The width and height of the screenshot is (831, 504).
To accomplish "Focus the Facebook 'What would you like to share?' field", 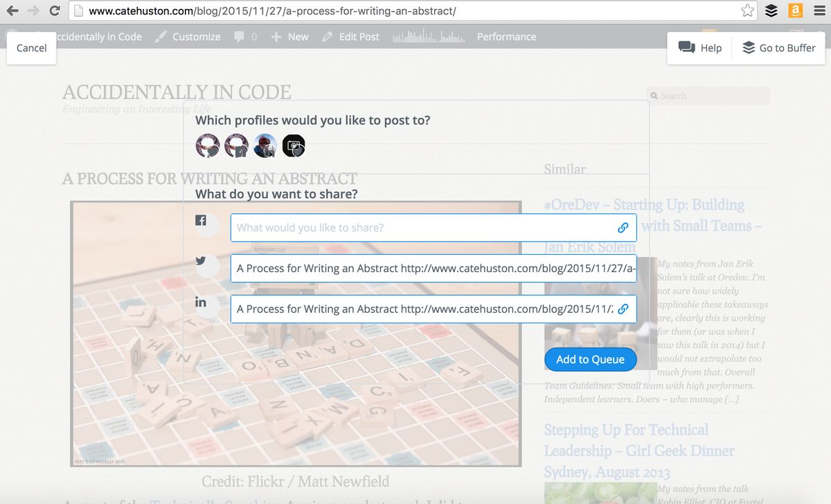I will pyautogui.click(x=422, y=228).
